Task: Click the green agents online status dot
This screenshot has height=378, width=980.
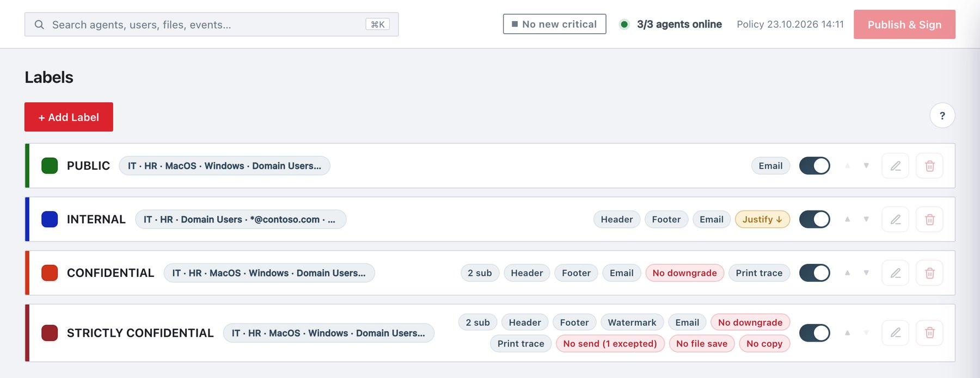Action: (x=624, y=24)
